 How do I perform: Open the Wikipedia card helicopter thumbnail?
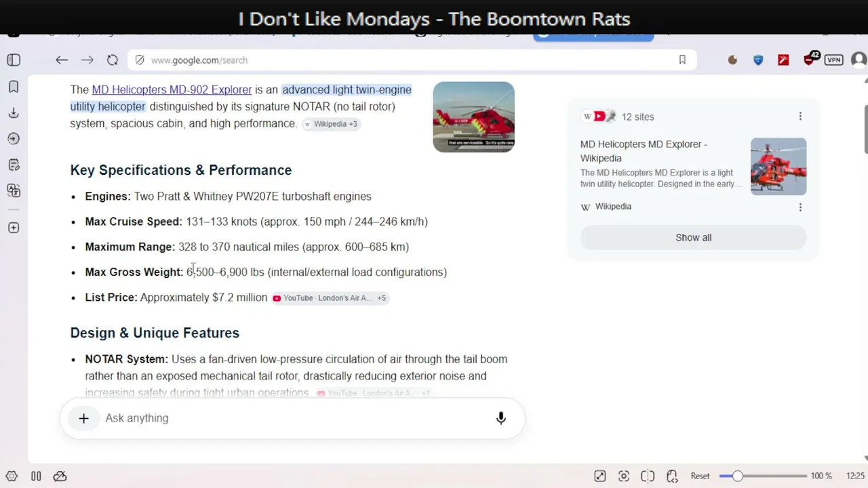(x=778, y=167)
